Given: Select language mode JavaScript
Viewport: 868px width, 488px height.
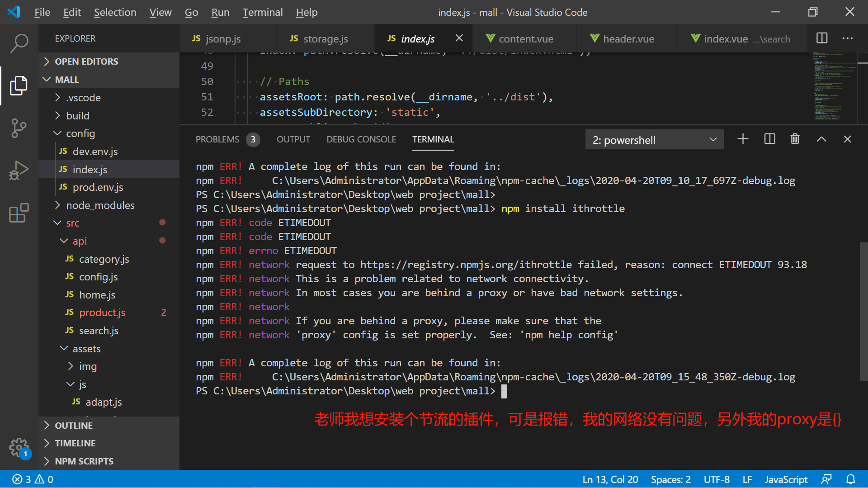Looking at the screenshot, I should pyautogui.click(x=786, y=479).
